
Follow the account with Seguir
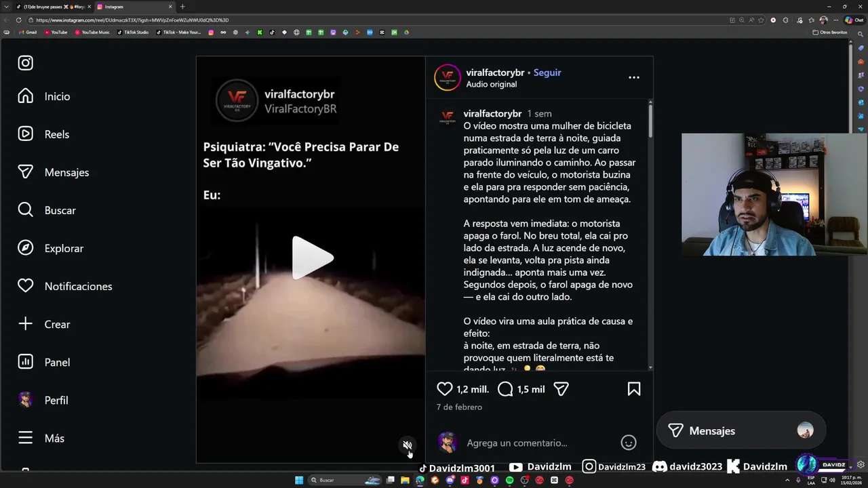[547, 73]
